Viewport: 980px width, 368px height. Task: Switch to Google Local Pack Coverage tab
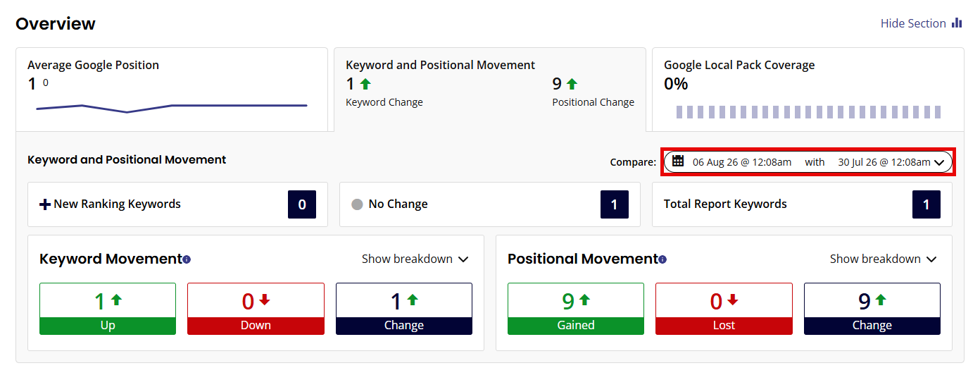tap(808, 90)
